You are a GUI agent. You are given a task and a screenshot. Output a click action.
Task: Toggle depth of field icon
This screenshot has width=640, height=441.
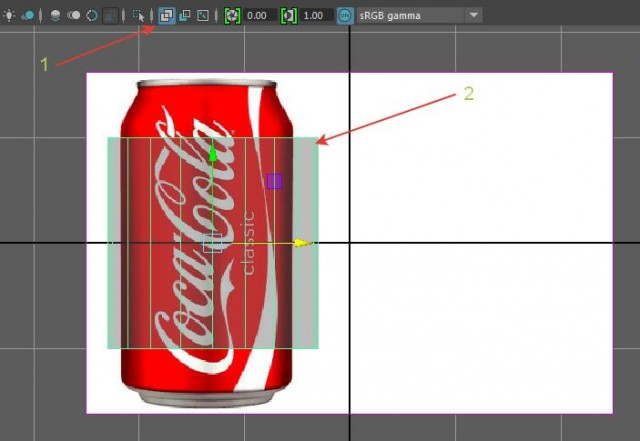[x=111, y=16]
